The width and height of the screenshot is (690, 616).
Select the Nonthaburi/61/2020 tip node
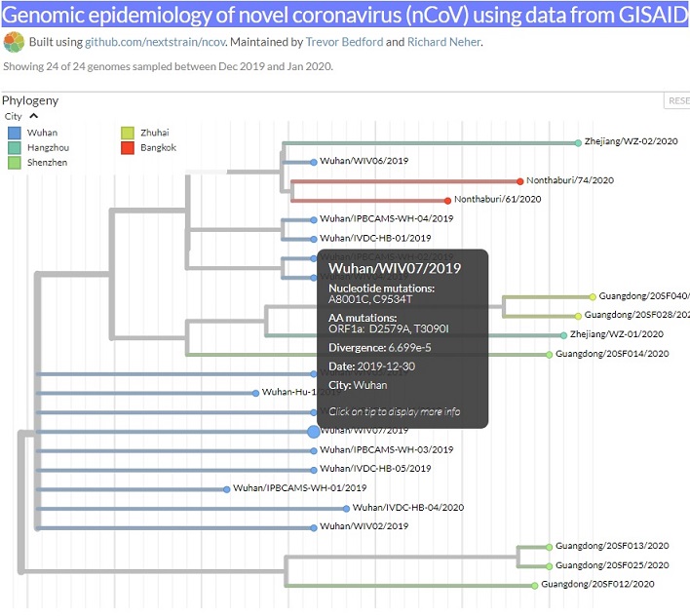[447, 200]
